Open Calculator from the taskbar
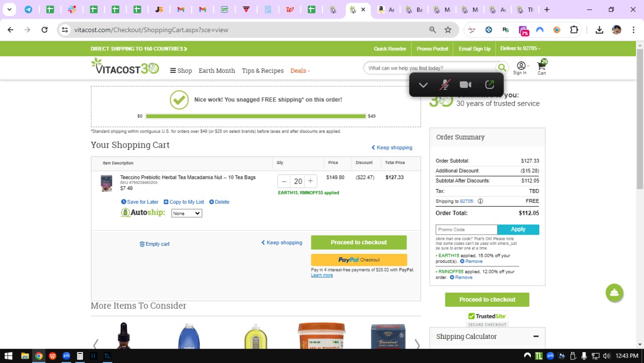 coord(79,356)
